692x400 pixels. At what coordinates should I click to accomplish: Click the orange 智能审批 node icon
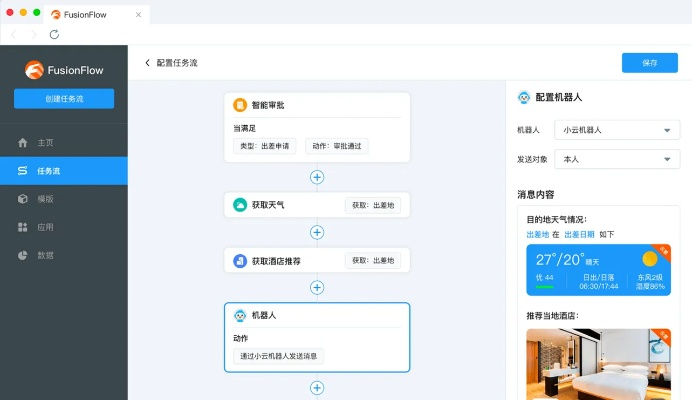click(240, 105)
